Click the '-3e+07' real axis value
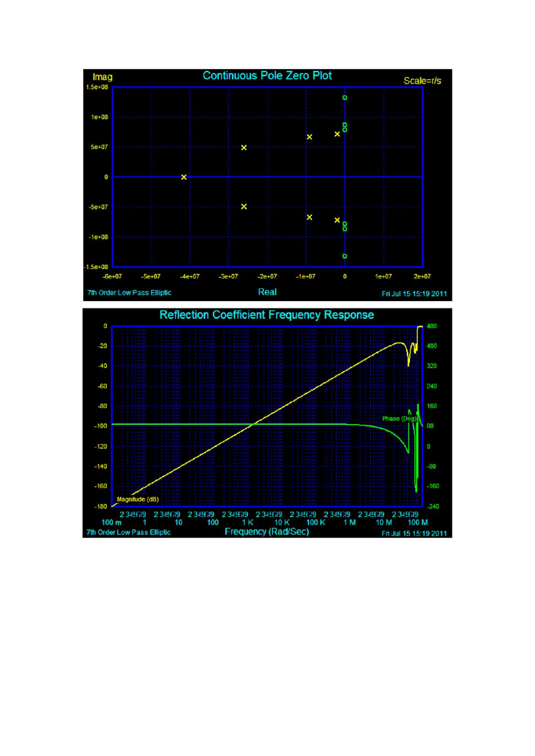Image resolution: width=535 pixels, height=756 pixels. click(228, 277)
